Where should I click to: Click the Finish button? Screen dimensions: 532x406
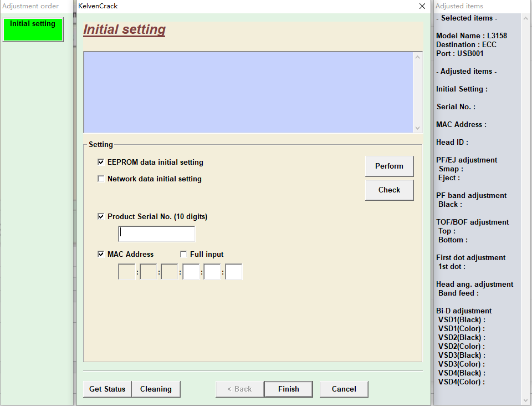(x=288, y=389)
